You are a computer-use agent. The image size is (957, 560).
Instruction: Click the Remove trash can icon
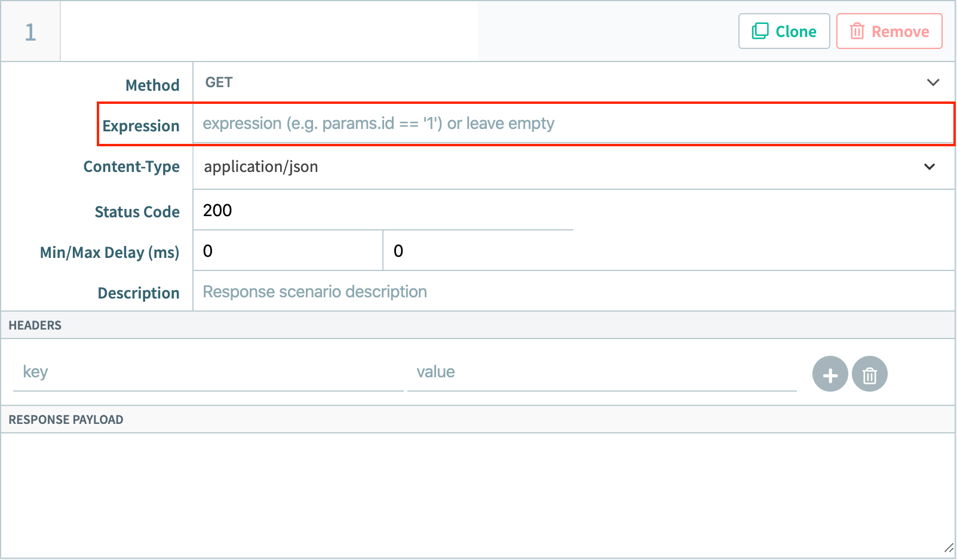point(857,31)
